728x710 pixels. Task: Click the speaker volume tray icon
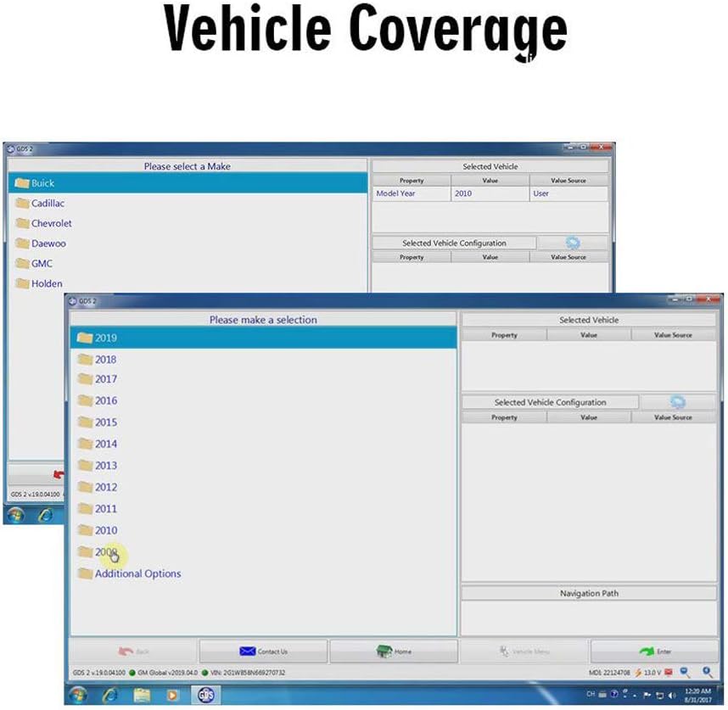coord(672,695)
